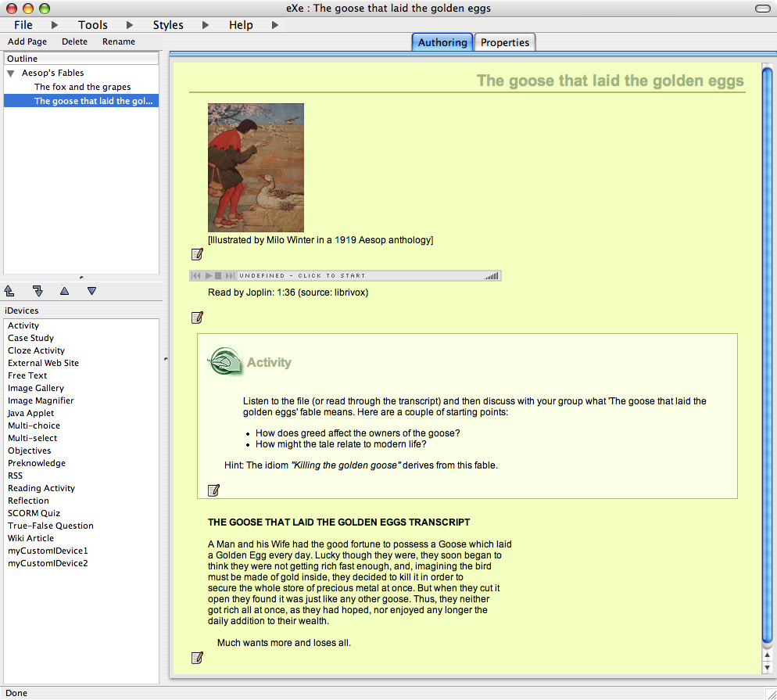
Task: Add a SCORM Quiz iDevice
Action: (34, 513)
